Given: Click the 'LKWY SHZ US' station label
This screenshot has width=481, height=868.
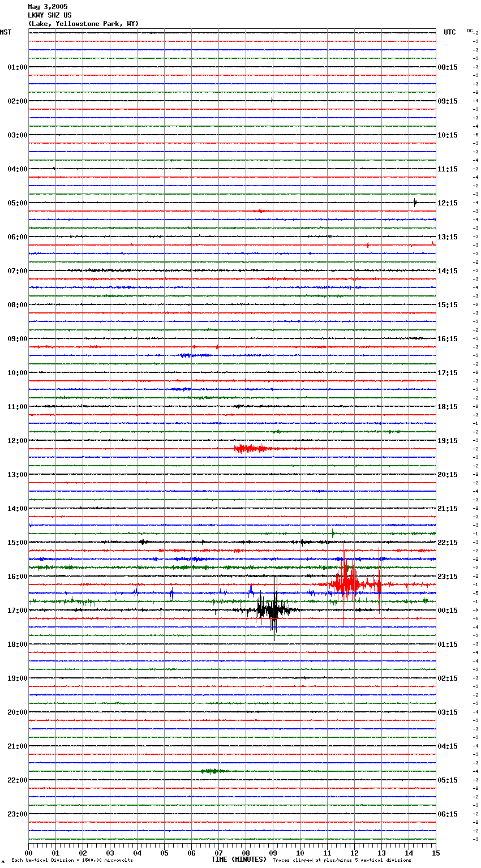Looking at the screenshot, I should point(50,15).
